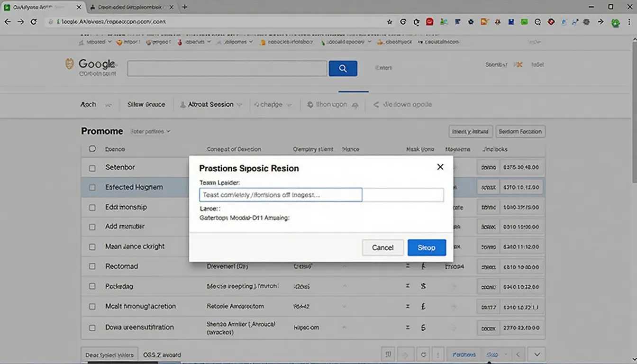Click the Cancel button in the dialog
The height and width of the screenshot is (364, 637).
pyautogui.click(x=382, y=247)
